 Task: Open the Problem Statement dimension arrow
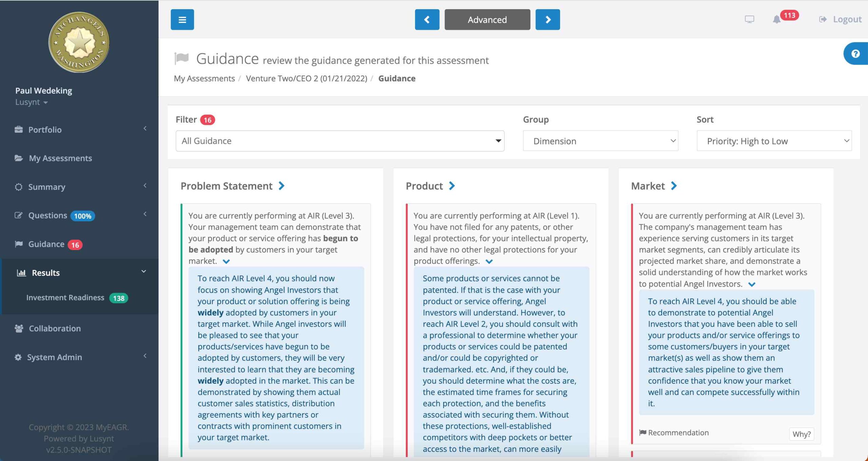click(281, 186)
